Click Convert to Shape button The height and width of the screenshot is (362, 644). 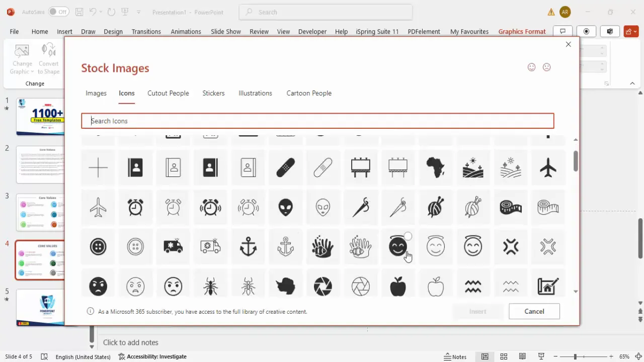(48, 59)
